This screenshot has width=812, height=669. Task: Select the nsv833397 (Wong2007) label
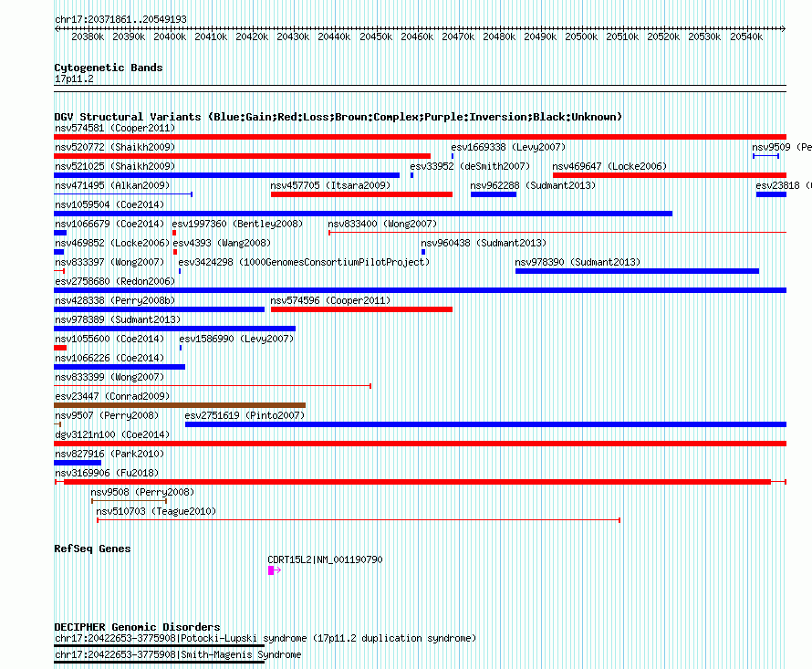[109, 262]
